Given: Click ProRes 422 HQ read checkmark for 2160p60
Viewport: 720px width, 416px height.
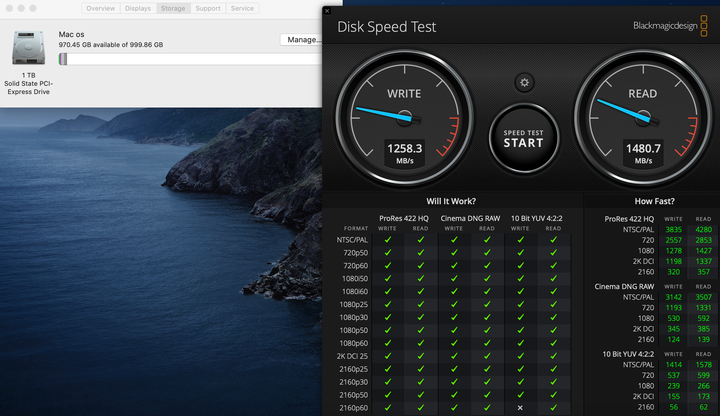Looking at the screenshot, I should (421, 408).
